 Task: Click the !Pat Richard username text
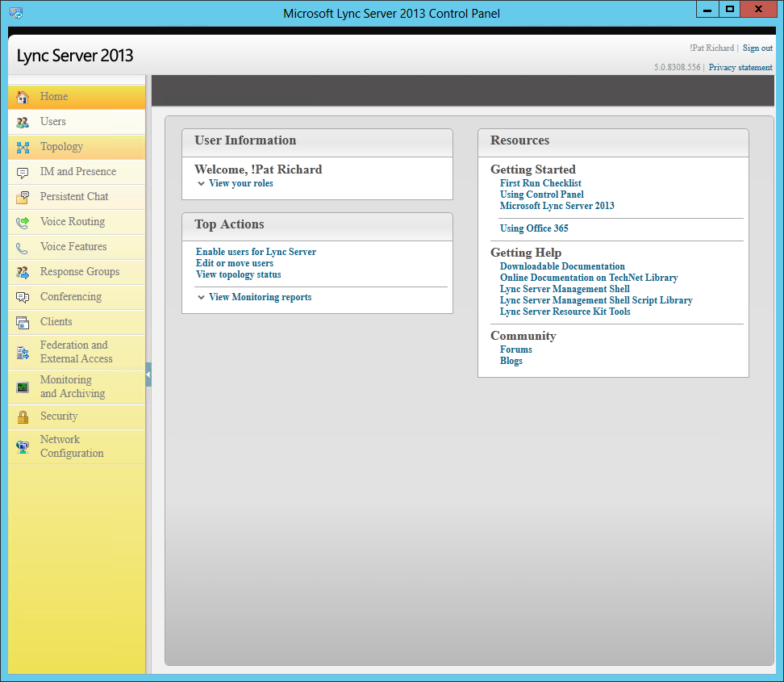(712, 48)
